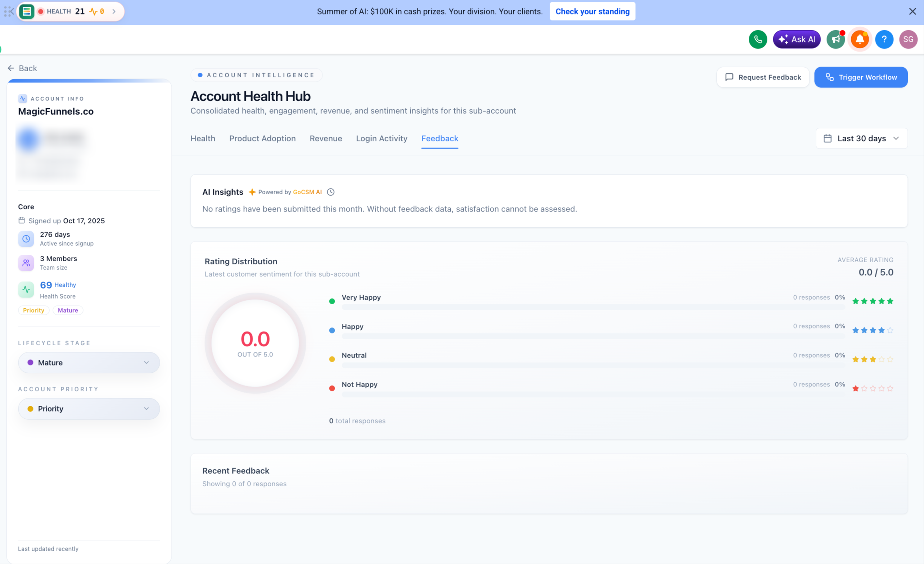
Task: Open the Ask AI assistant
Action: point(797,39)
